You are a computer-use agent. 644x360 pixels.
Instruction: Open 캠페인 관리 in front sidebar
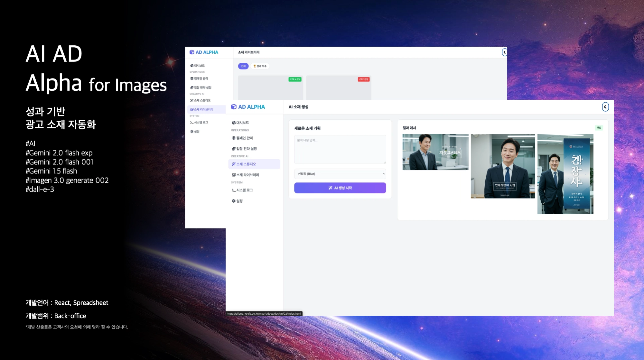[244, 138]
